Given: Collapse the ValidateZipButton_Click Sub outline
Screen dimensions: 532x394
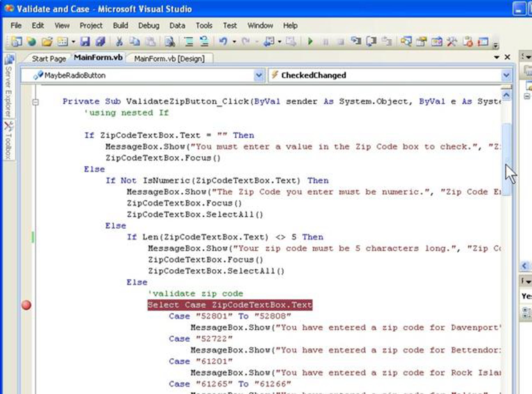Looking at the screenshot, I should (35, 102).
